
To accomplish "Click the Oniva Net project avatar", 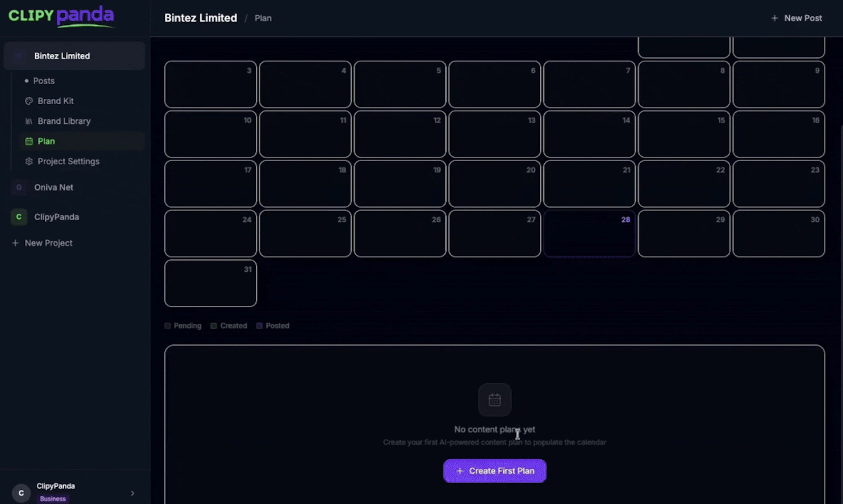I will coord(19,187).
